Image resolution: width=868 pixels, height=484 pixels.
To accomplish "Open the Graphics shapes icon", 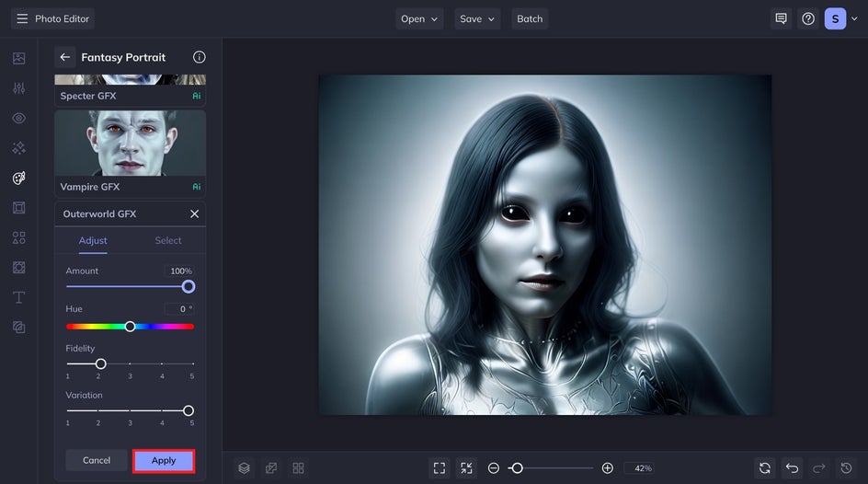I will (x=18, y=237).
